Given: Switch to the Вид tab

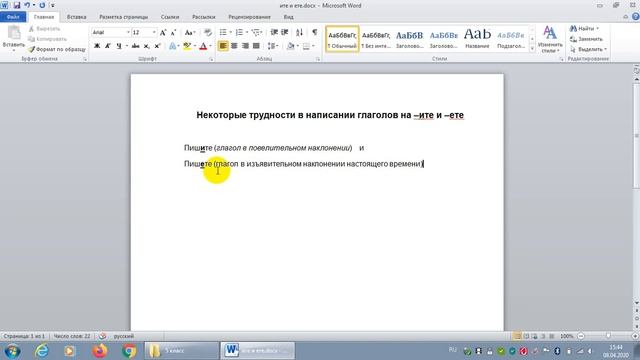Looking at the screenshot, I should pyautogui.click(x=288, y=17).
